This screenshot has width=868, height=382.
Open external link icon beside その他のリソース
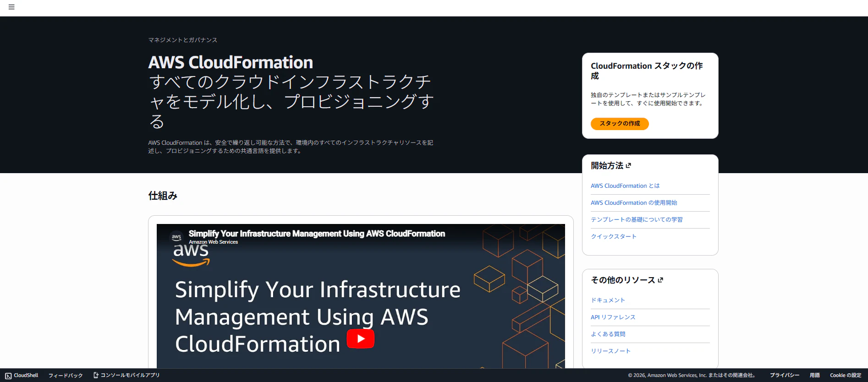(660, 280)
